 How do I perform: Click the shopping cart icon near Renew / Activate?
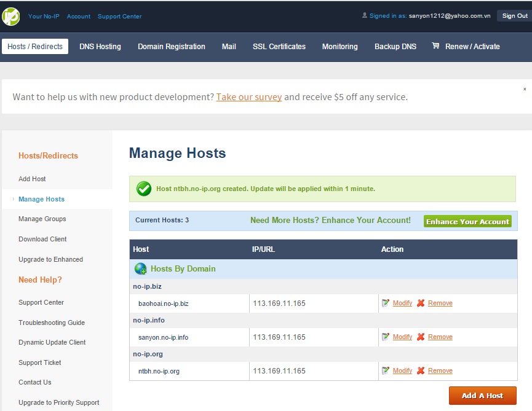435,45
